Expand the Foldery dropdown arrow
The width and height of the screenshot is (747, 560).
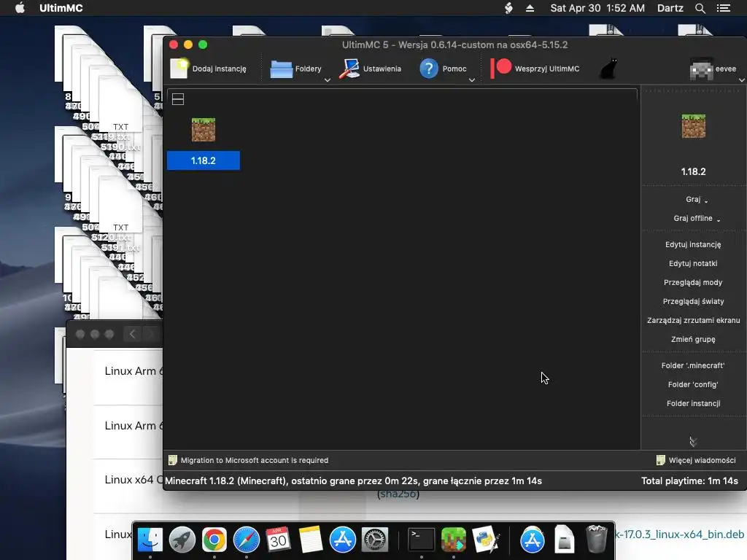328,80
